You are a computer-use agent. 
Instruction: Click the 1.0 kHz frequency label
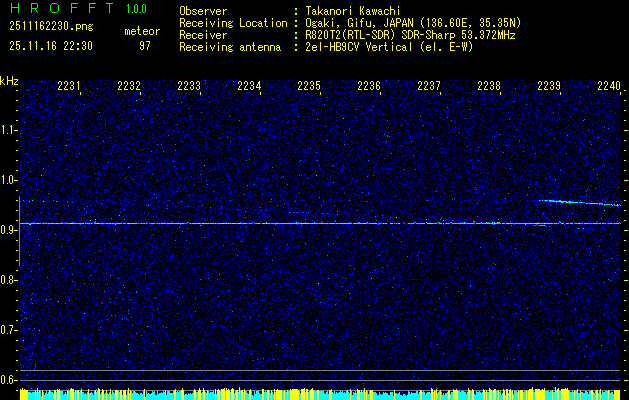(8, 180)
